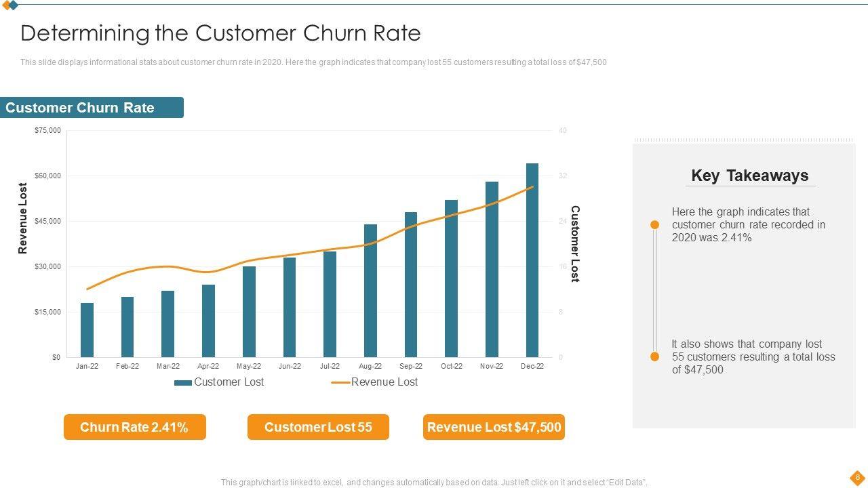Click the Revenue Lost legend line marker
Image resolution: width=868 pixels, height=488 pixels.
[x=340, y=382]
